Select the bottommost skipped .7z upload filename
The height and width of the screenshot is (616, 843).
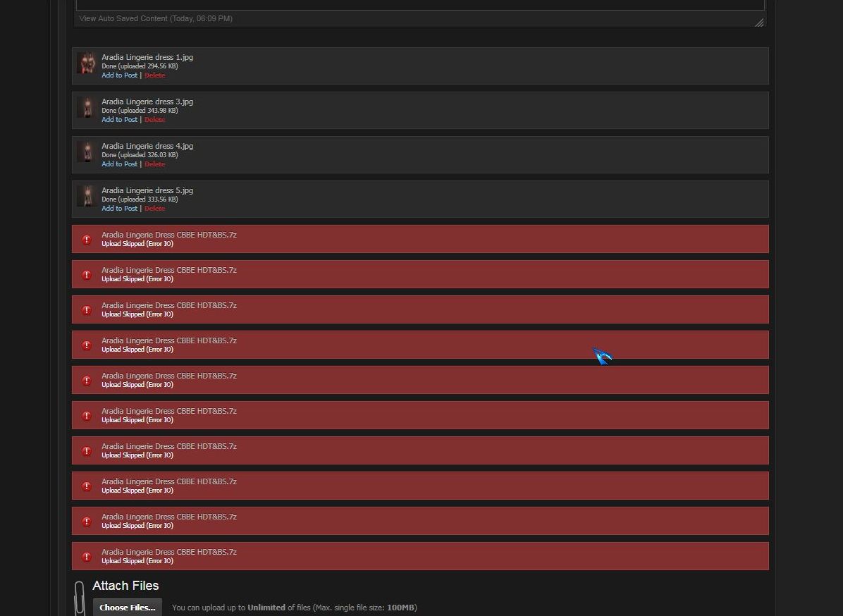tap(169, 552)
